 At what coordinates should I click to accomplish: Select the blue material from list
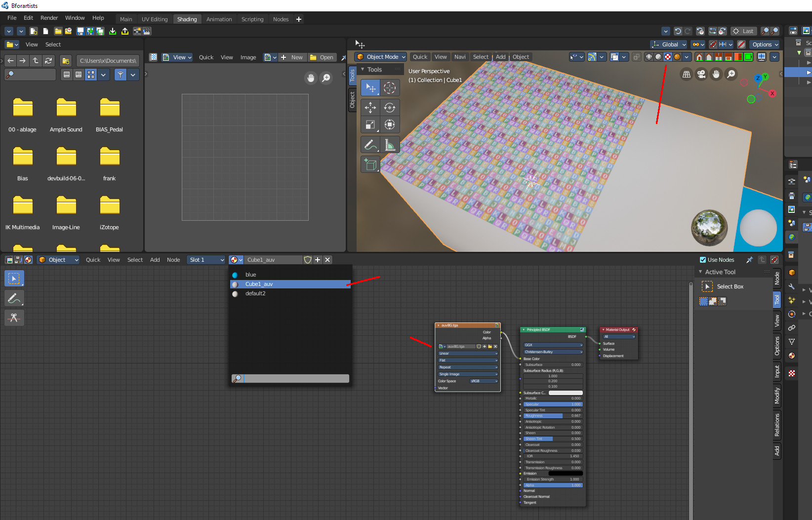pos(251,275)
